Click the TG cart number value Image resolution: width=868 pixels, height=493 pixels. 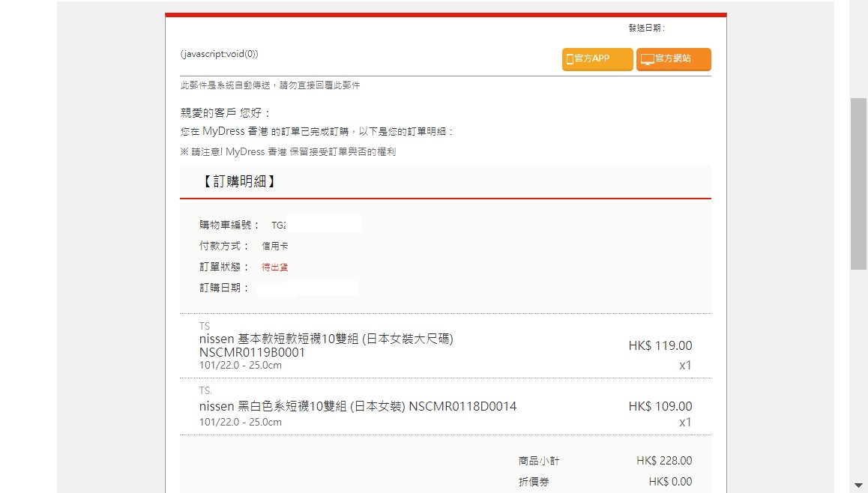coord(278,226)
